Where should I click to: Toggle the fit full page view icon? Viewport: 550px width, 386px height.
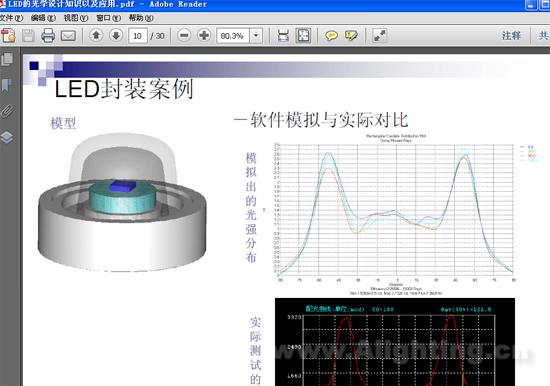coord(303,36)
